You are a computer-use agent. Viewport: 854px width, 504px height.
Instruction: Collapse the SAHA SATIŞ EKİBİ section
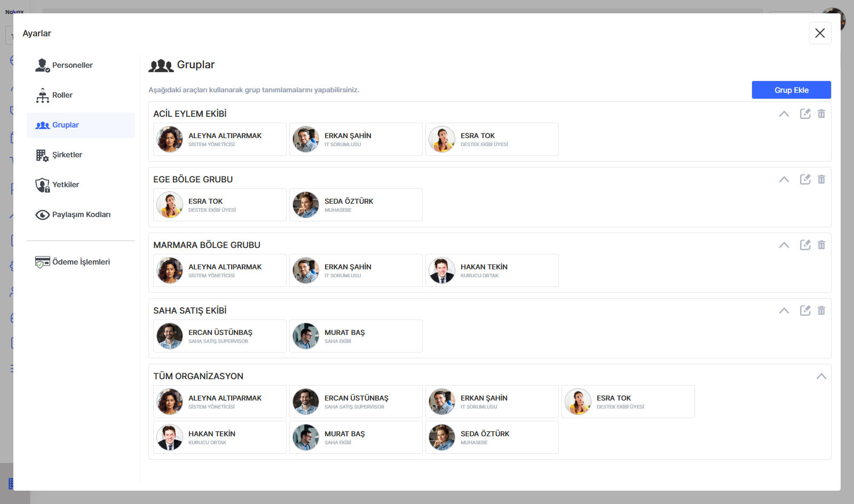[784, 310]
